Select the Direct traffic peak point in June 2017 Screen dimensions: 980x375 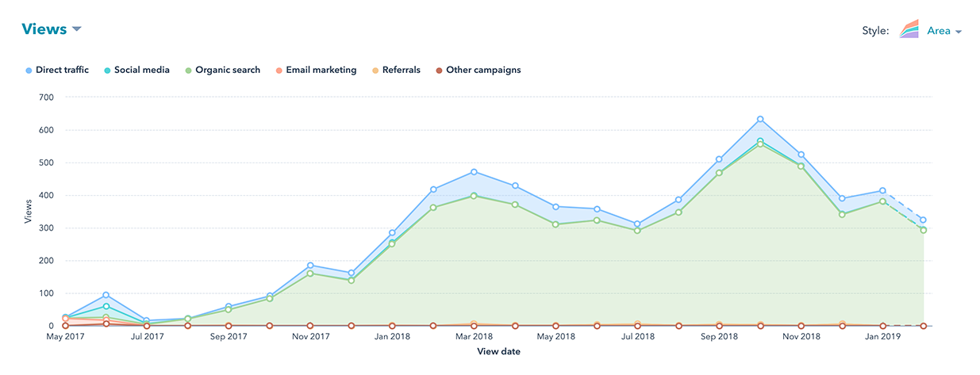click(x=106, y=295)
